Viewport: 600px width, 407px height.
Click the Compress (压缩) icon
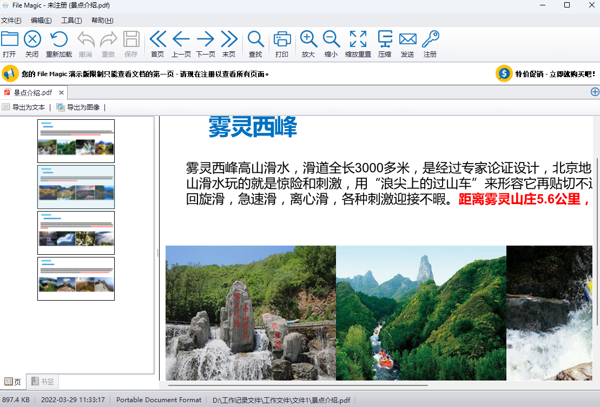(x=385, y=43)
